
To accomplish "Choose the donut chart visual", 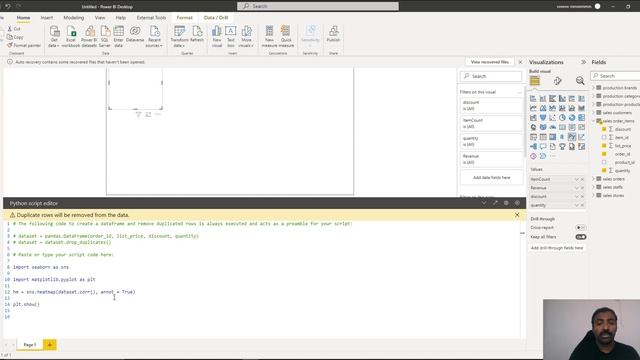I will pyautogui.click(x=572, y=118).
